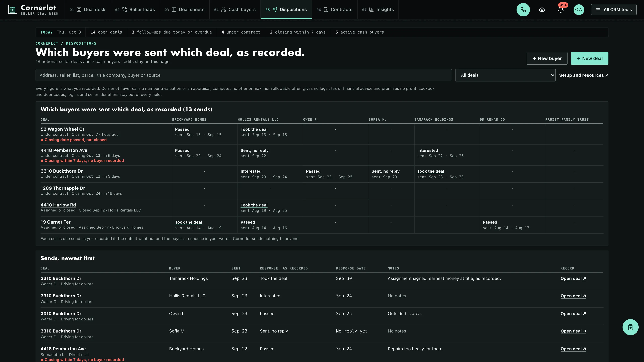Switch to the Seller leads tab
This screenshot has width=644, height=362.
click(135, 10)
